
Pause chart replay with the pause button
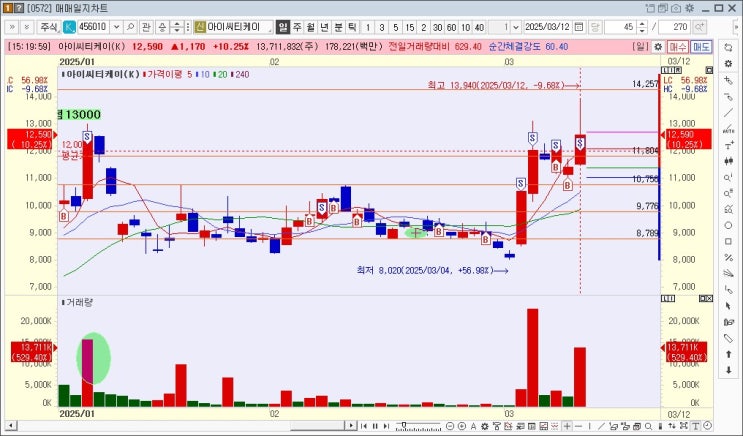coord(375,426)
